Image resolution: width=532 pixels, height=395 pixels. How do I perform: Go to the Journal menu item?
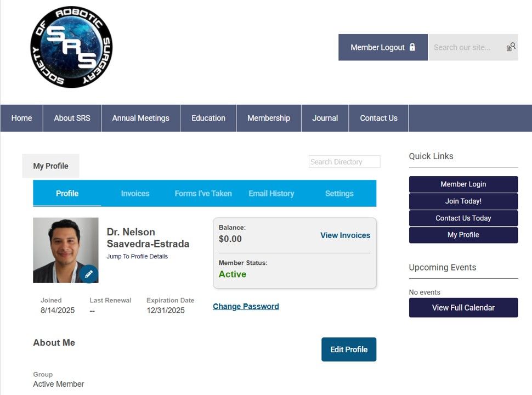click(325, 118)
